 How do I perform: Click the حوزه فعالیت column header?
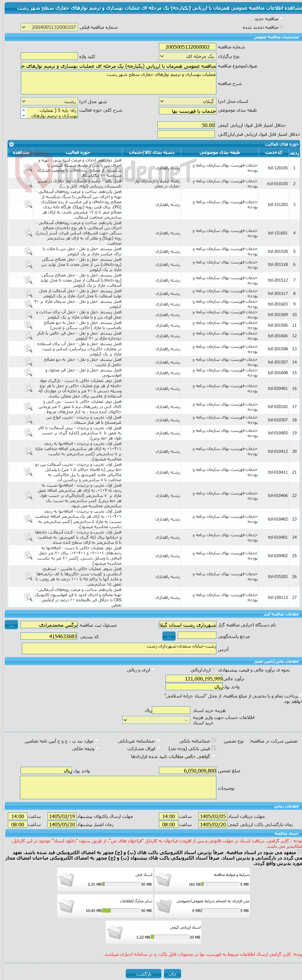click(x=78, y=152)
